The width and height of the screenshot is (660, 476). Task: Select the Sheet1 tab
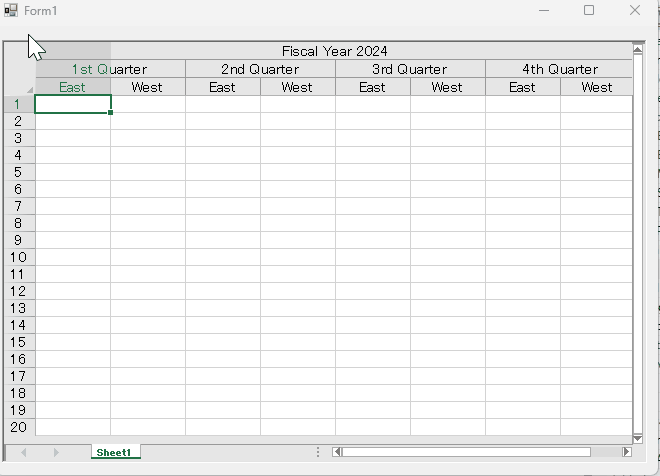(116, 452)
